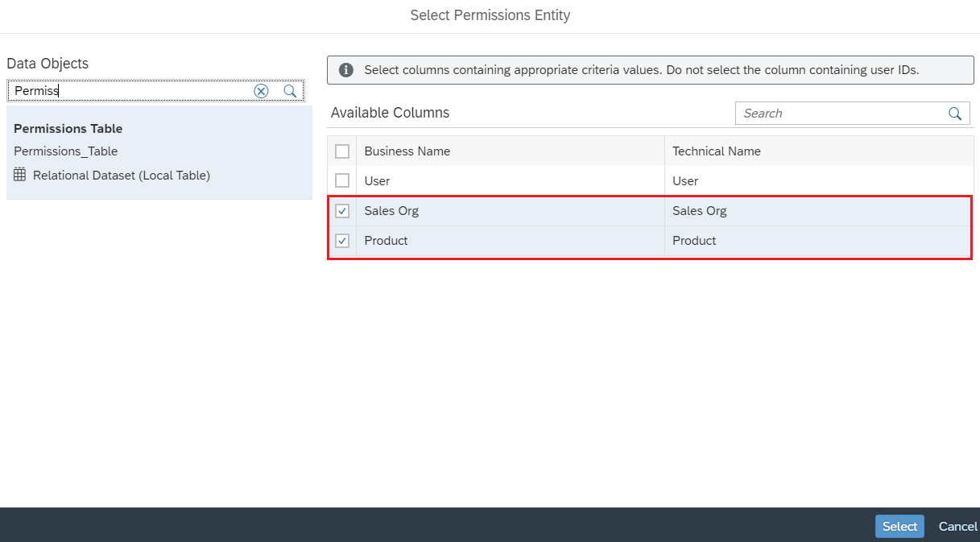
Task: Check the User column checkbox
Action: click(342, 181)
